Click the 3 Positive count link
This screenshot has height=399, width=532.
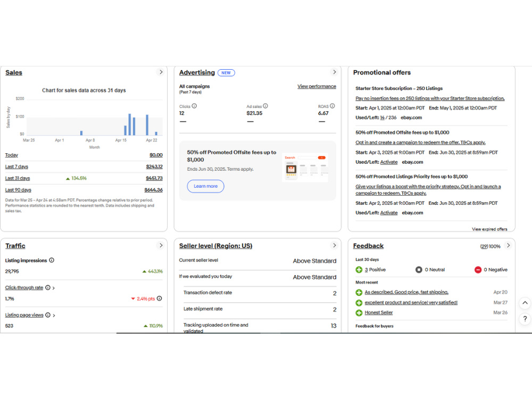click(366, 270)
